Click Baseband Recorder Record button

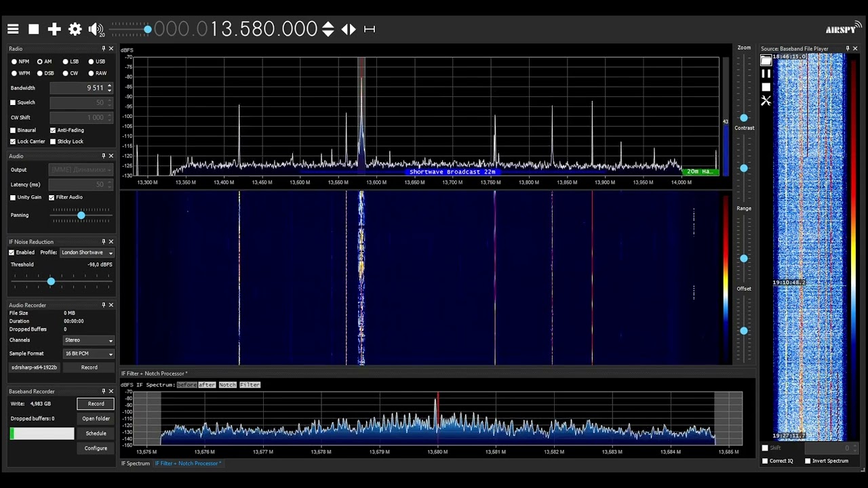96,404
